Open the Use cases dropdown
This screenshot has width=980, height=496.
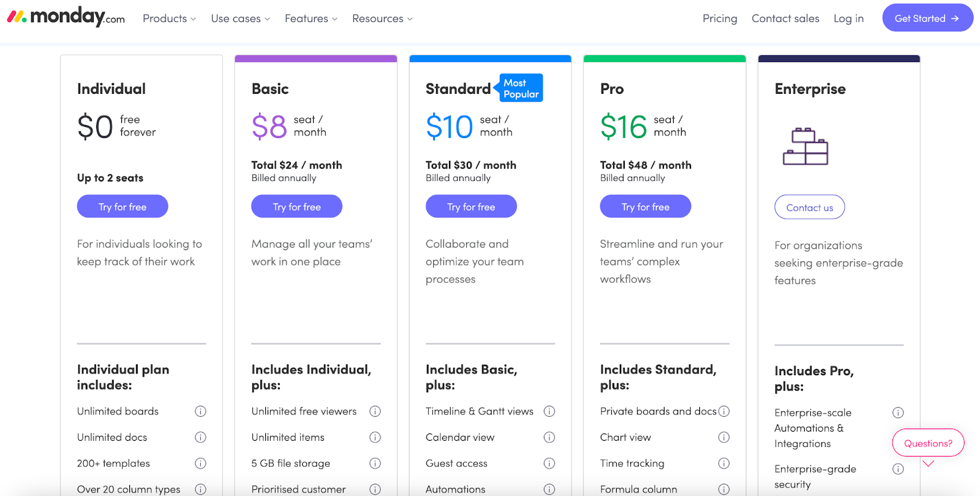[240, 18]
